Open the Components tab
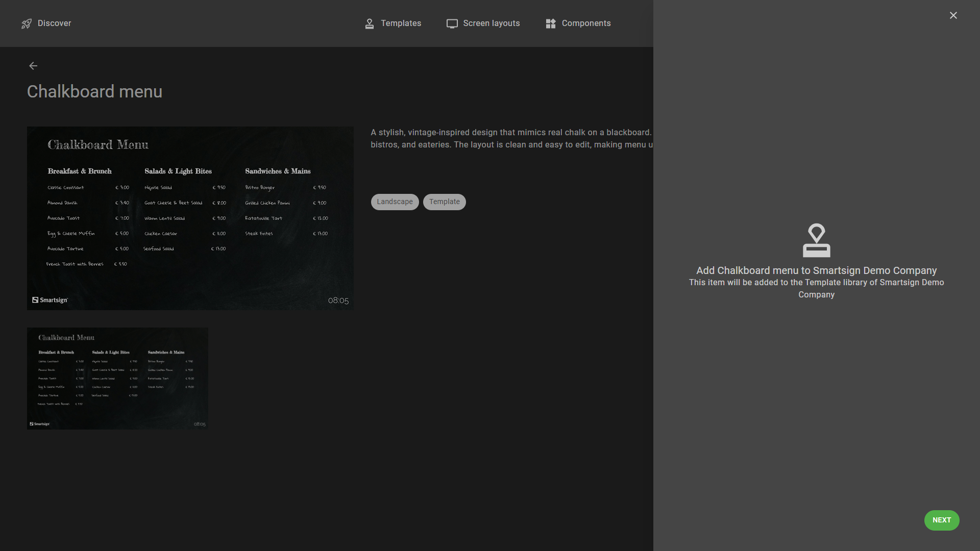 pyautogui.click(x=586, y=23)
